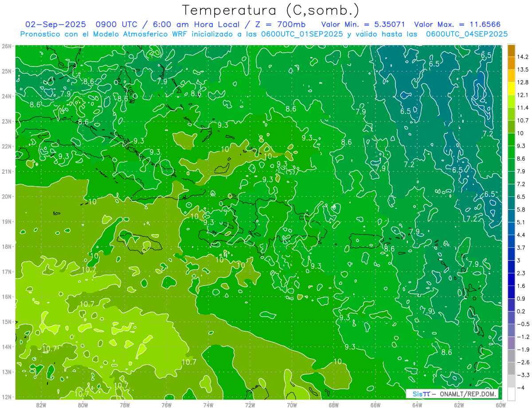Viewport: 532px width, 411px height.
Task: Click the 60W longitude axis label
Action: pos(501,405)
